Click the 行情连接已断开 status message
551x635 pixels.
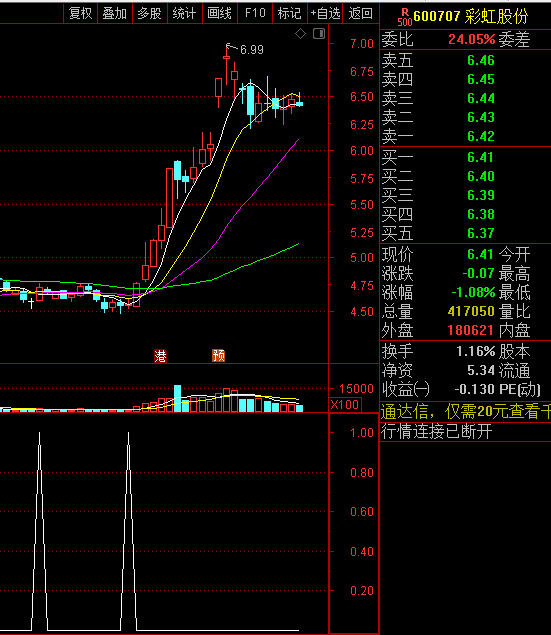(436, 431)
